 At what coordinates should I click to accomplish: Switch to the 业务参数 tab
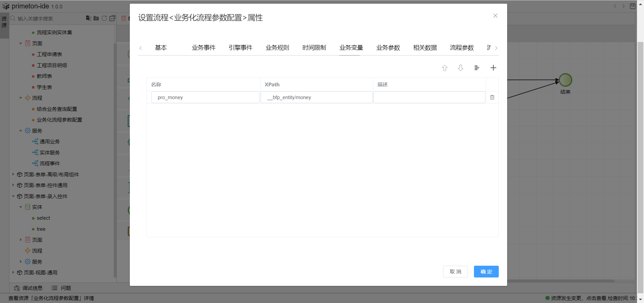click(388, 48)
